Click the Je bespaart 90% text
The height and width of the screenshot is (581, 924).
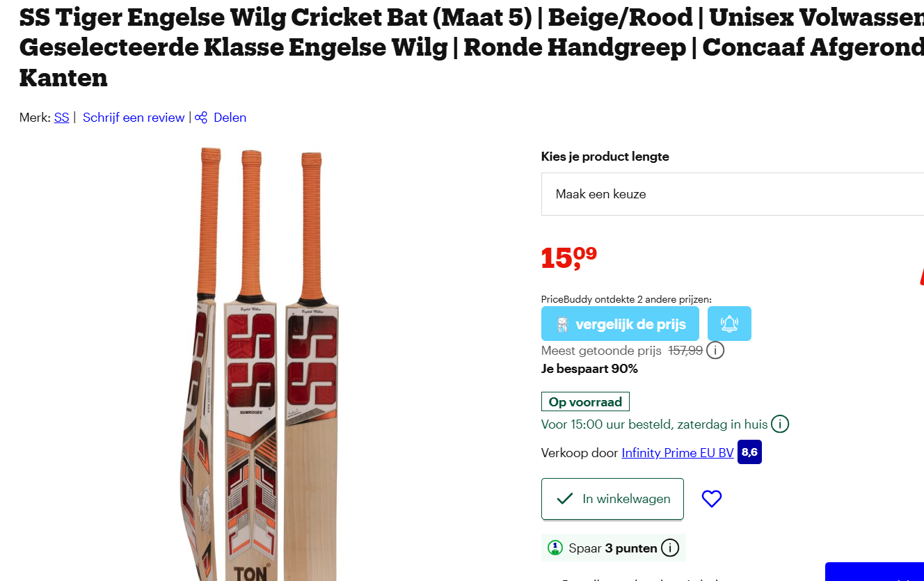[x=589, y=369]
